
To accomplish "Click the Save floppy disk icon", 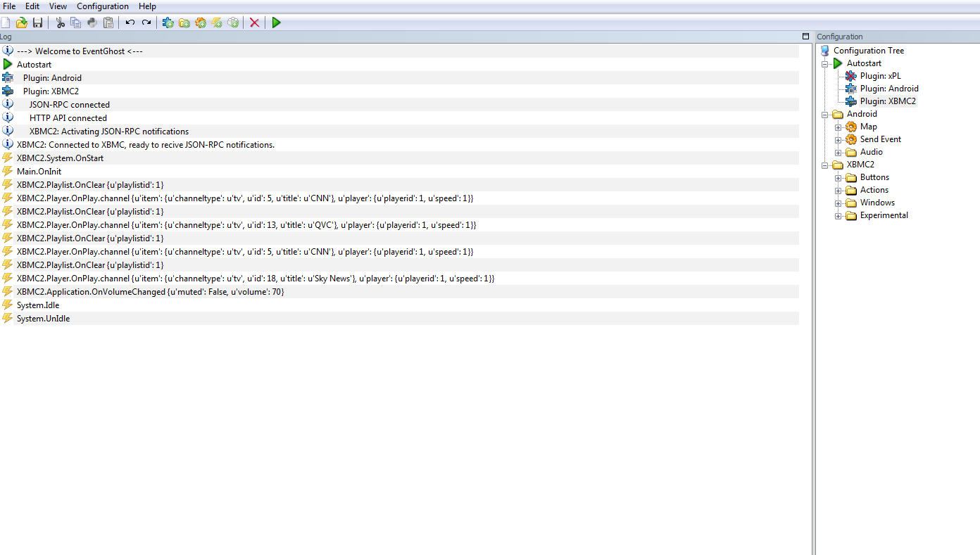I will [38, 23].
